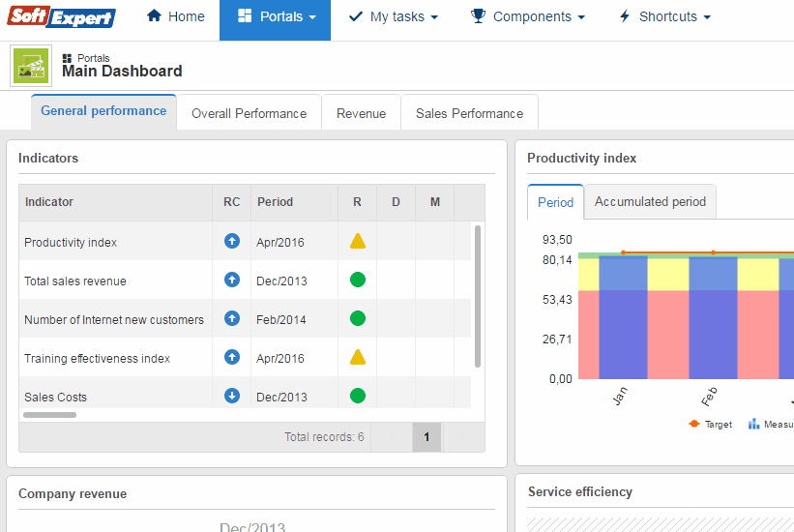
Task: Select the Accumulated period tab
Action: point(650,202)
